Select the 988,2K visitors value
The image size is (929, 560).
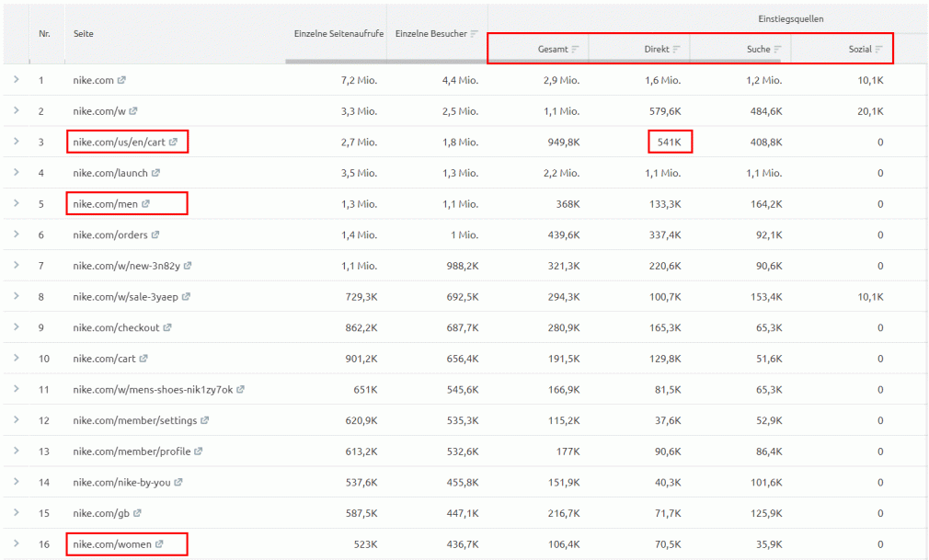point(463,266)
